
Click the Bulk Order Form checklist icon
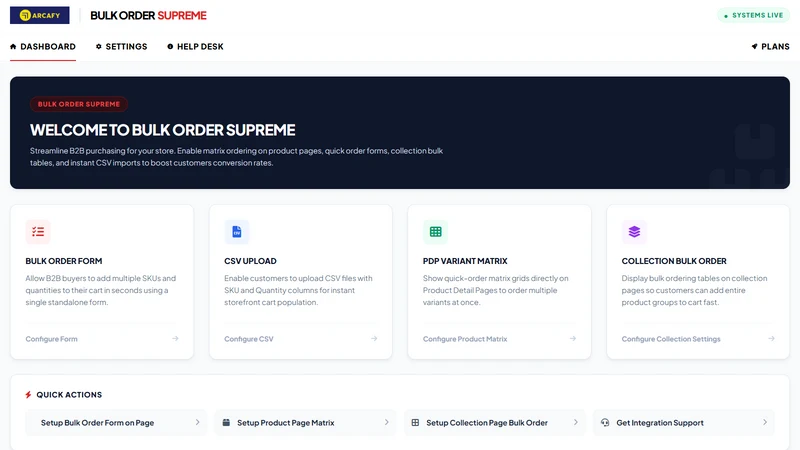click(x=38, y=232)
